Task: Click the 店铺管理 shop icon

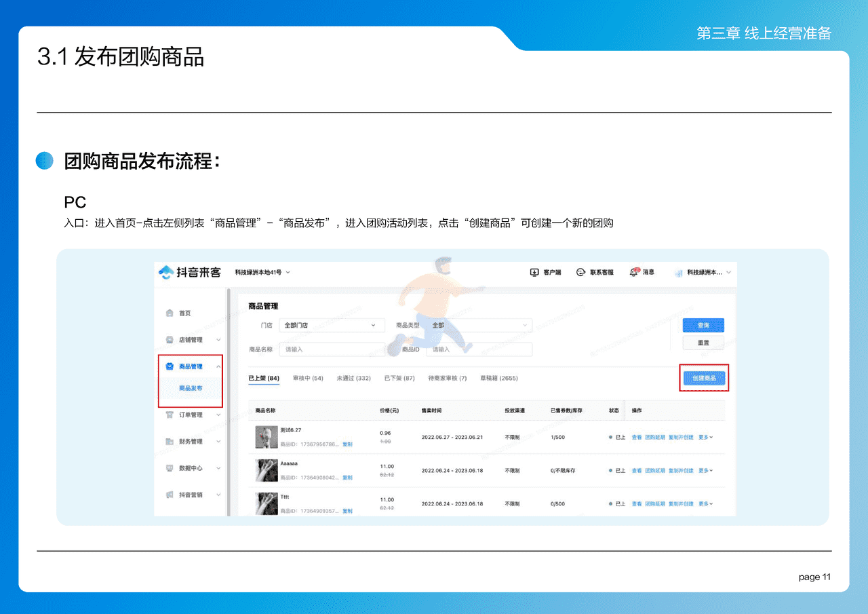Action: [170, 340]
